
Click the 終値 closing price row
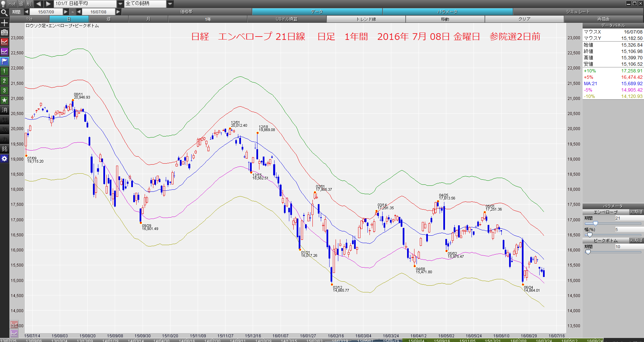613,51
